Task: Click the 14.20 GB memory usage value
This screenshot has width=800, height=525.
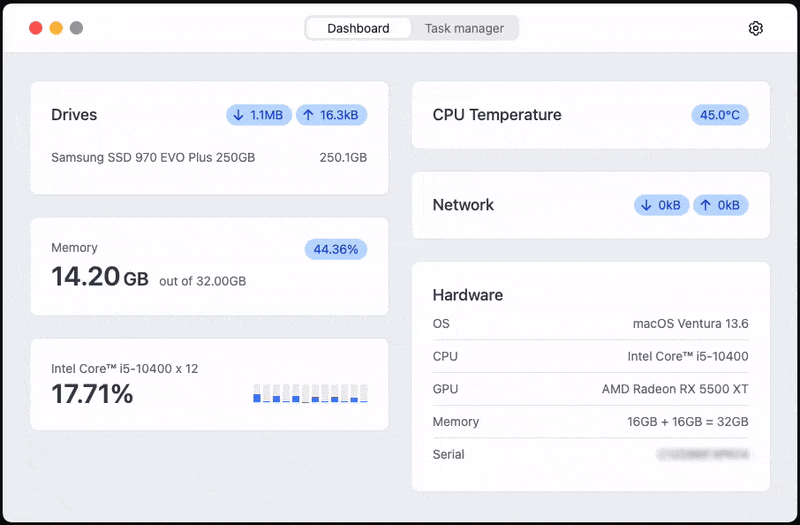Action: [x=100, y=277]
